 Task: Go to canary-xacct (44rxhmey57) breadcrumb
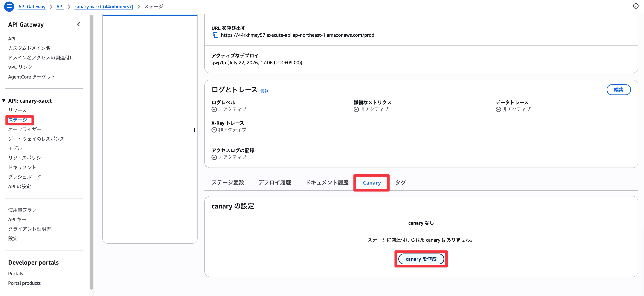coord(104,6)
